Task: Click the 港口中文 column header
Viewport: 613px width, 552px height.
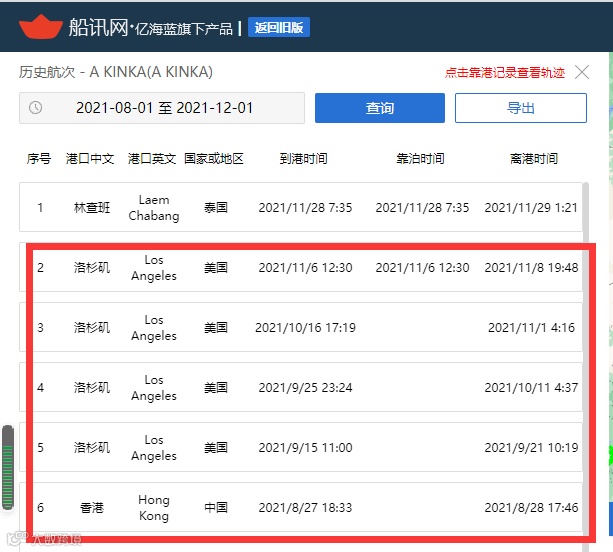Action: [90, 159]
